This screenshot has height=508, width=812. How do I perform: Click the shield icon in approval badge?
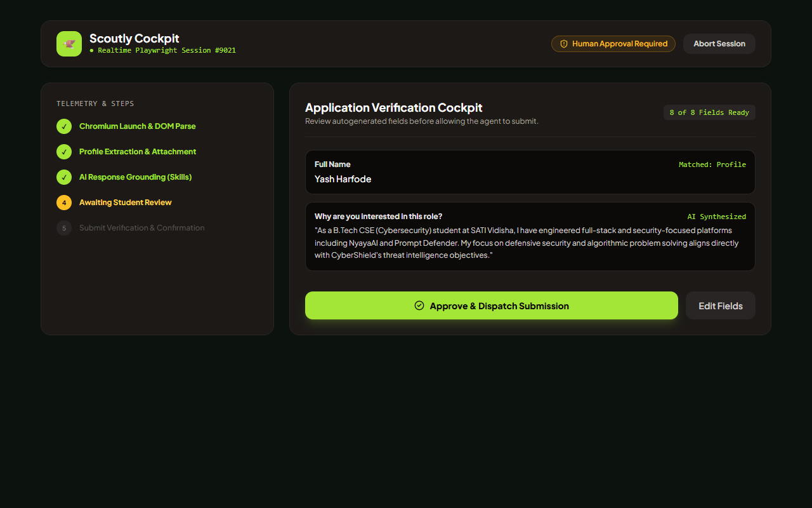(564, 44)
